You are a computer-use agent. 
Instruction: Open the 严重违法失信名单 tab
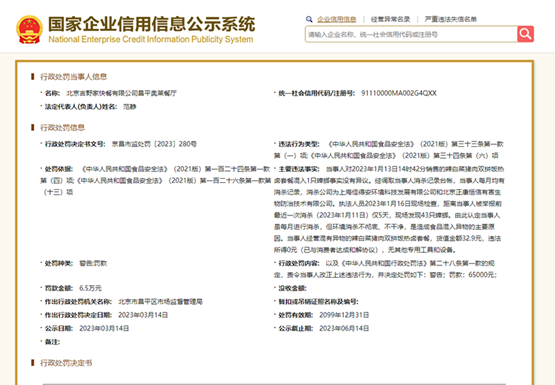[451, 19]
